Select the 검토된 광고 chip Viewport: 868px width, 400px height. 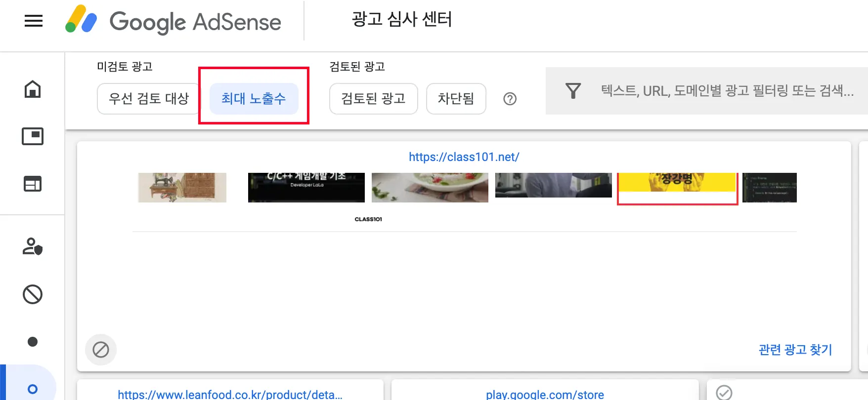(373, 99)
